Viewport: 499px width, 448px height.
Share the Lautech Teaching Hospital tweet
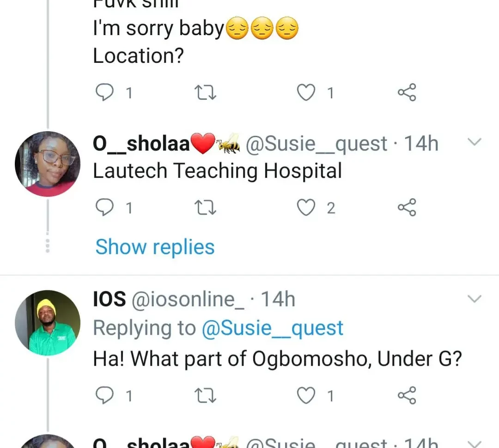tap(407, 208)
